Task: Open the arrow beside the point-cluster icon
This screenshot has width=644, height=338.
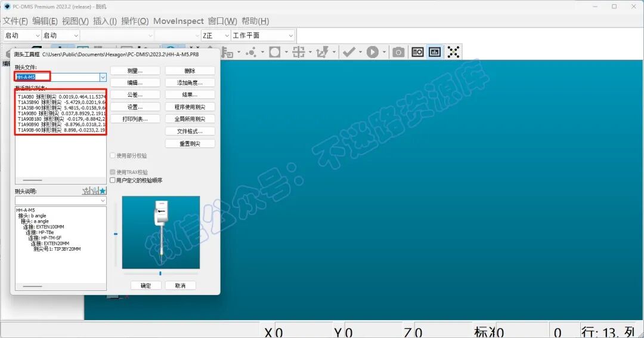Action: (x=262, y=52)
